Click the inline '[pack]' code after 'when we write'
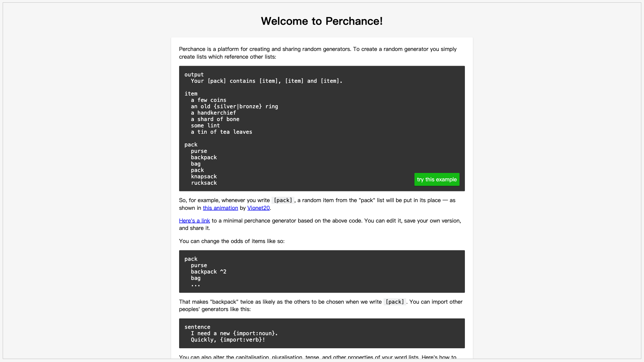 [395, 302]
